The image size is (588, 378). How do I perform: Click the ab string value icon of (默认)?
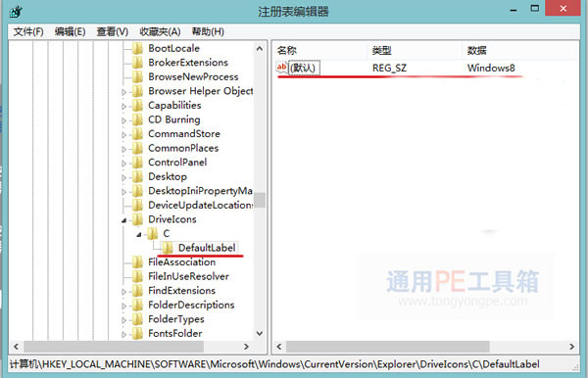(281, 68)
